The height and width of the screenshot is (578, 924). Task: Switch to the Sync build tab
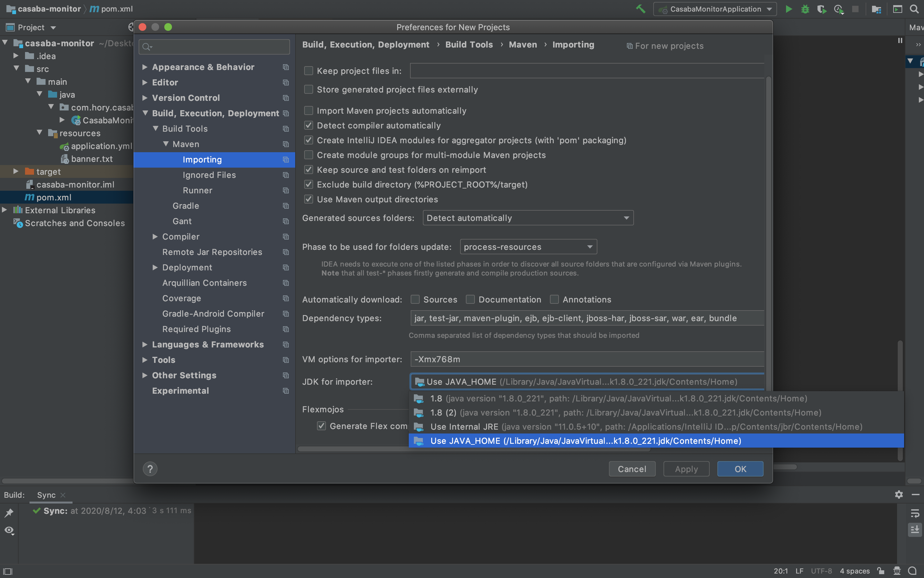46,495
